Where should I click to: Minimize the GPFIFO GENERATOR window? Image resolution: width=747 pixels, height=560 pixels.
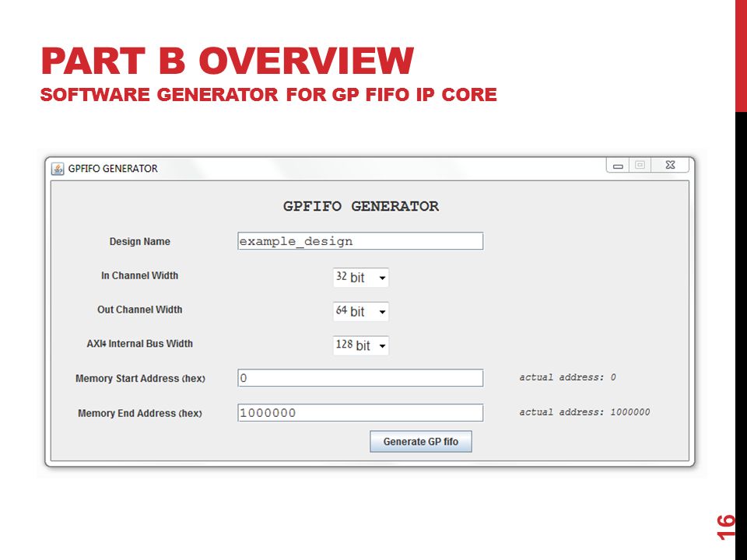click(x=618, y=166)
